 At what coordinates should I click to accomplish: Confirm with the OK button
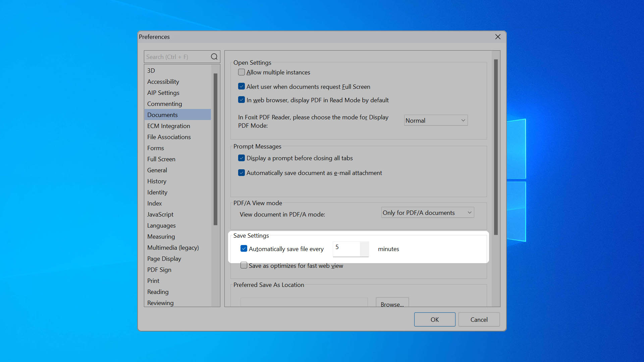435,319
